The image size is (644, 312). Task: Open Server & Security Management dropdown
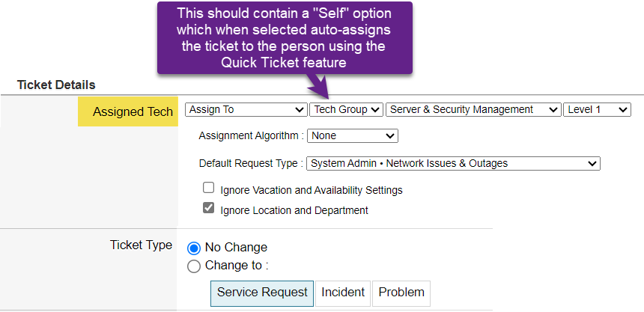pyautogui.click(x=473, y=109)
